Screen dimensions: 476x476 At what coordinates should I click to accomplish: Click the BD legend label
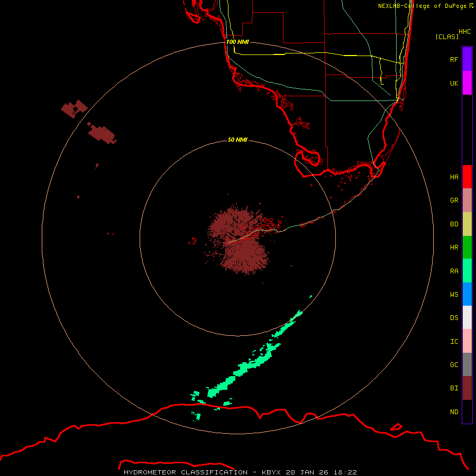[x=454, y=224]
